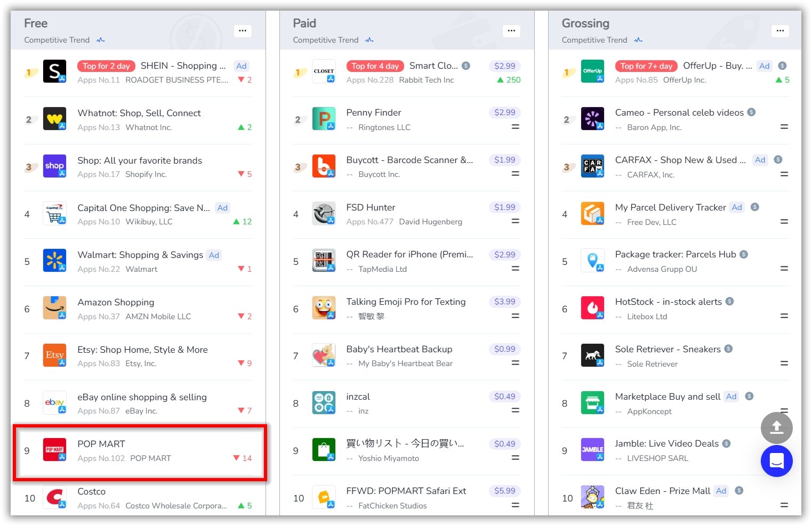Click the Penny Finder $2.99 price tag
This screenshot has height=526, width=812.
coord(504,112)
